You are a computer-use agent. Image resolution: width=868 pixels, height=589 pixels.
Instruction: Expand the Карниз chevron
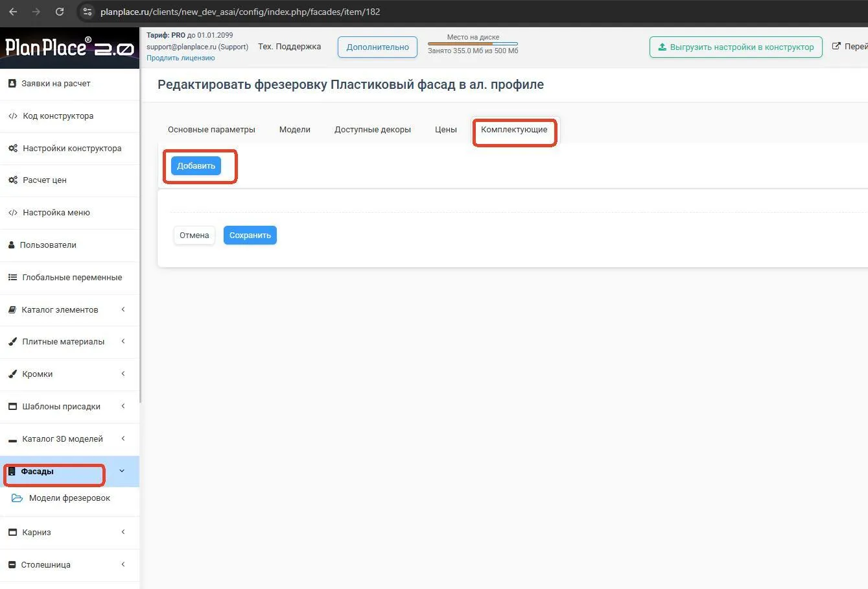coord(123,532)
